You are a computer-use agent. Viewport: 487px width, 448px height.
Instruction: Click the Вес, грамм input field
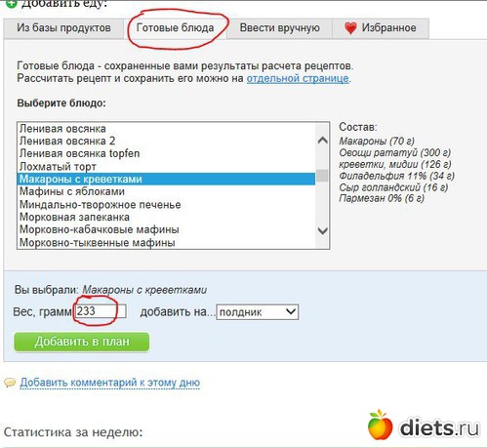[101, 311]
